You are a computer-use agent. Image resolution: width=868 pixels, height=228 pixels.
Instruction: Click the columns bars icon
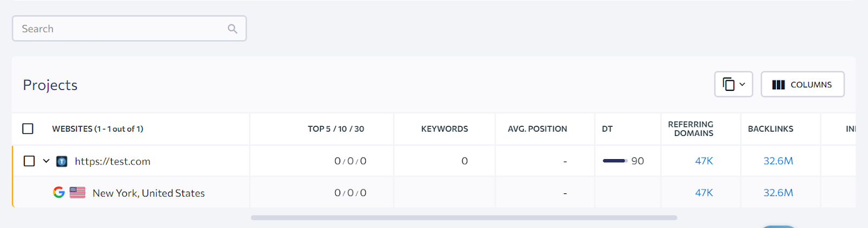point(778,84)
